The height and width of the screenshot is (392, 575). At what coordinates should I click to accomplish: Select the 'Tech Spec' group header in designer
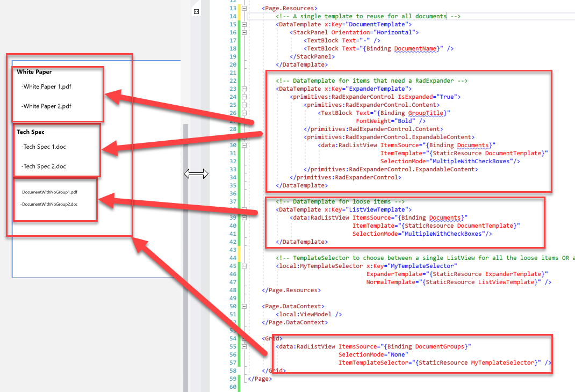coord(31,132)
